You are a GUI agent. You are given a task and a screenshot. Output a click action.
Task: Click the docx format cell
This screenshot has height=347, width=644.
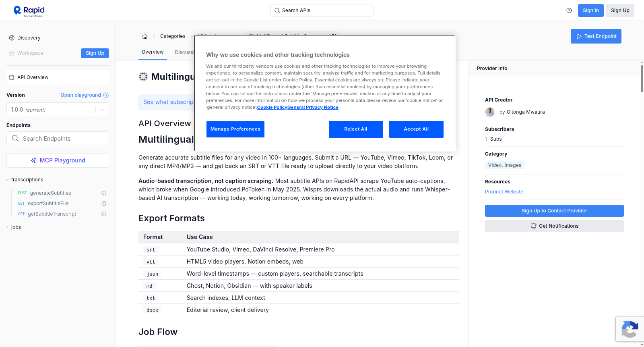point(153,310)
